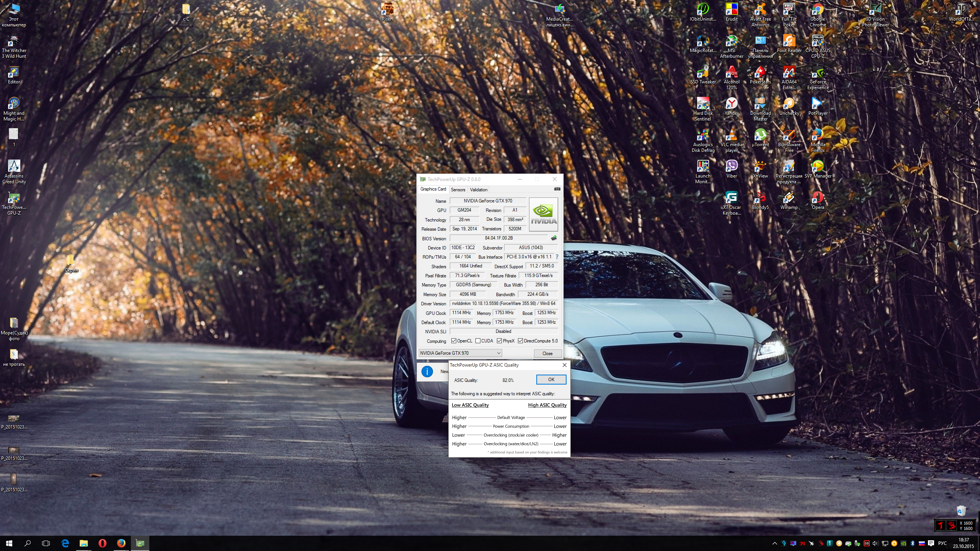Click the NVIDIA logo in GPU-Z
Viewport: 980px width, 551px height.
pyautogui.click(x=543, y=214)
